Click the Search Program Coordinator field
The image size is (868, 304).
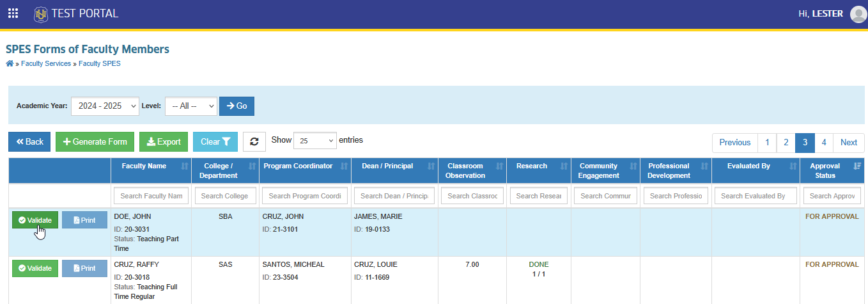[305, 196]
